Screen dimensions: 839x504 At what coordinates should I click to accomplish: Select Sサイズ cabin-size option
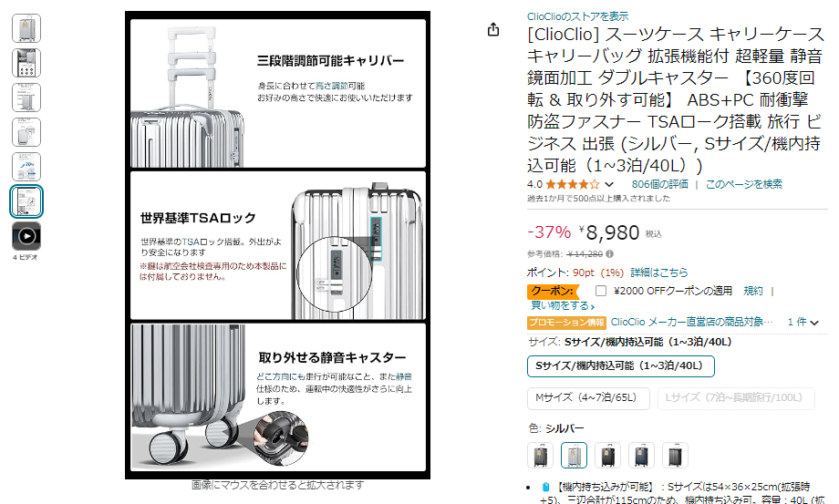pos(621,366)
